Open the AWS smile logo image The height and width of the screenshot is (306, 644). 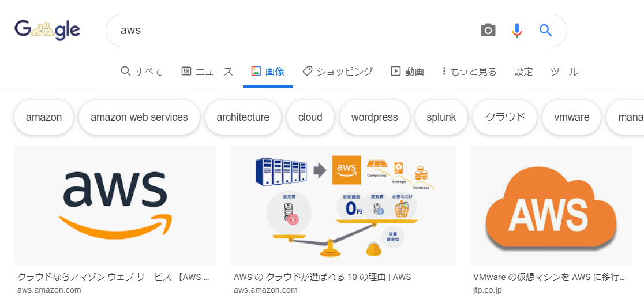[x=115, y=206]
